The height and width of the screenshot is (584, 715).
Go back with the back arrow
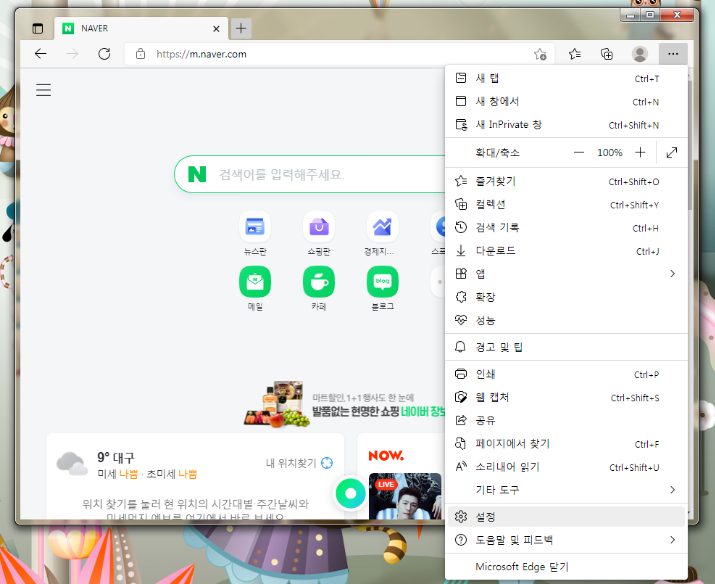tap(41, 54)
